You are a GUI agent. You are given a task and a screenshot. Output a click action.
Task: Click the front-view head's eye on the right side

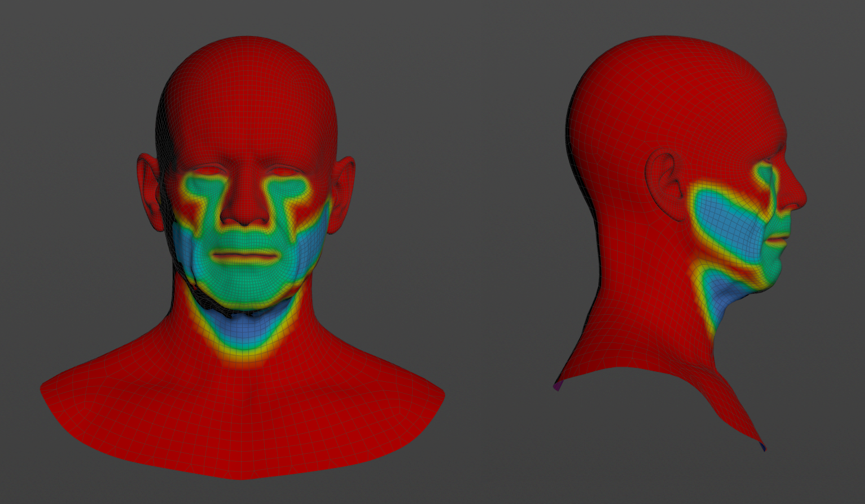click(283, 171)
